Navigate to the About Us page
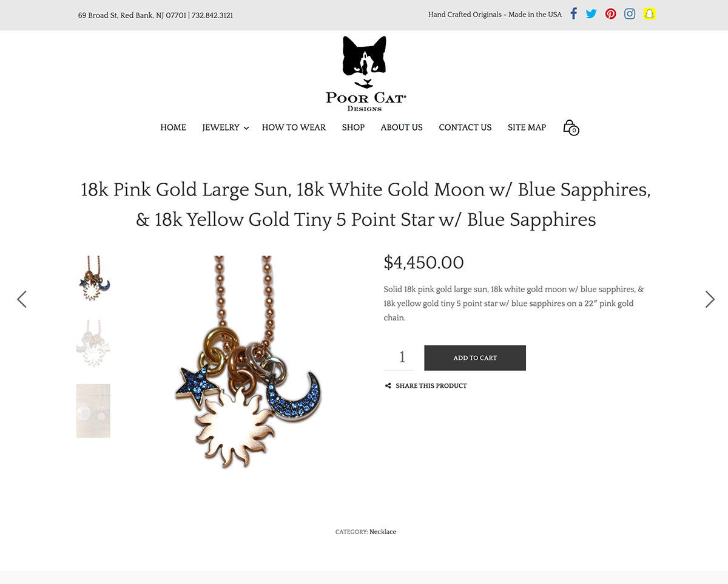 click(x=402, y=127)
